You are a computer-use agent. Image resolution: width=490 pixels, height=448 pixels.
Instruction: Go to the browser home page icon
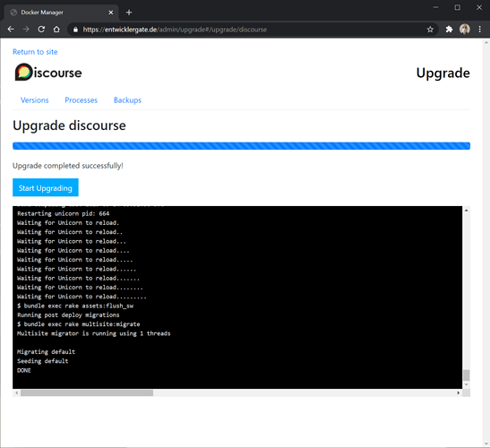[56, 30]
